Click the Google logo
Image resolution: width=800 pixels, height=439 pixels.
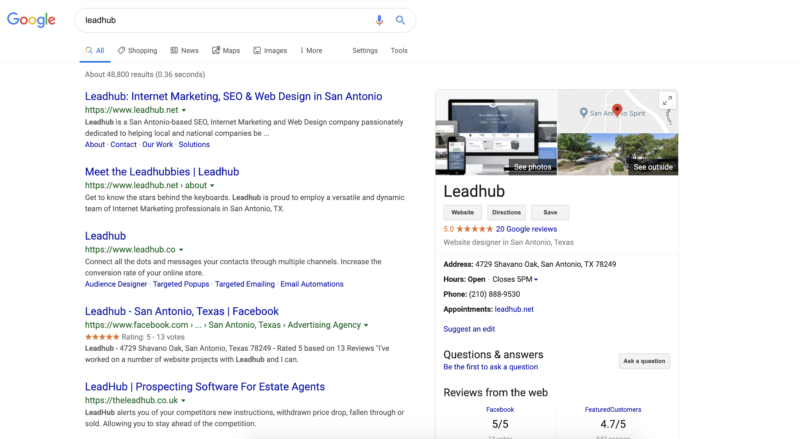tap(31, 20)
